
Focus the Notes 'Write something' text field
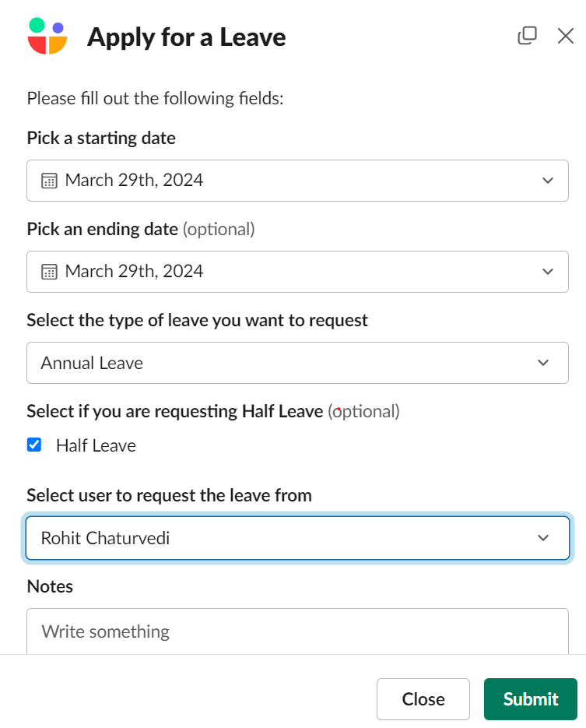(297, 631)
